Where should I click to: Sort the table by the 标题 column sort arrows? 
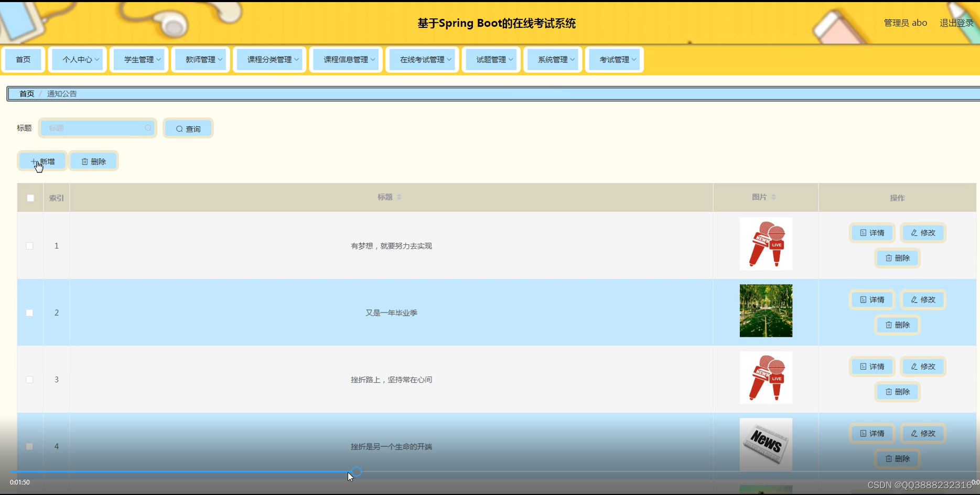399,197
